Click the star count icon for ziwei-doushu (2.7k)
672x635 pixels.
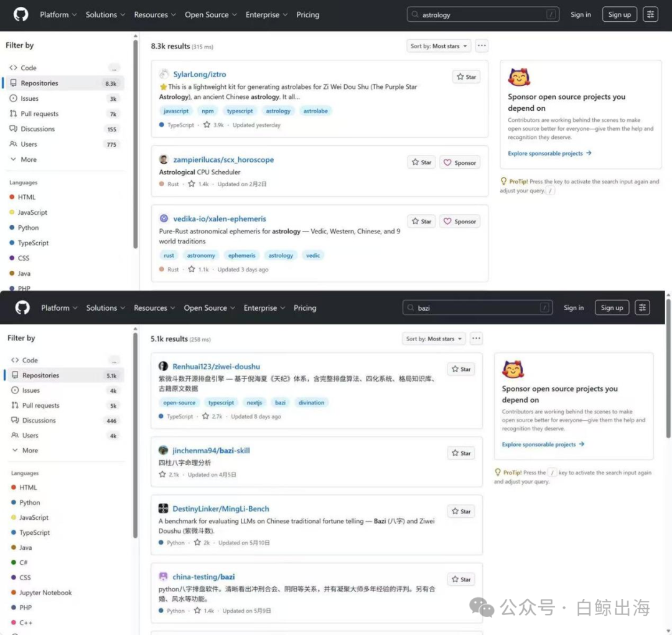(205, 416)
